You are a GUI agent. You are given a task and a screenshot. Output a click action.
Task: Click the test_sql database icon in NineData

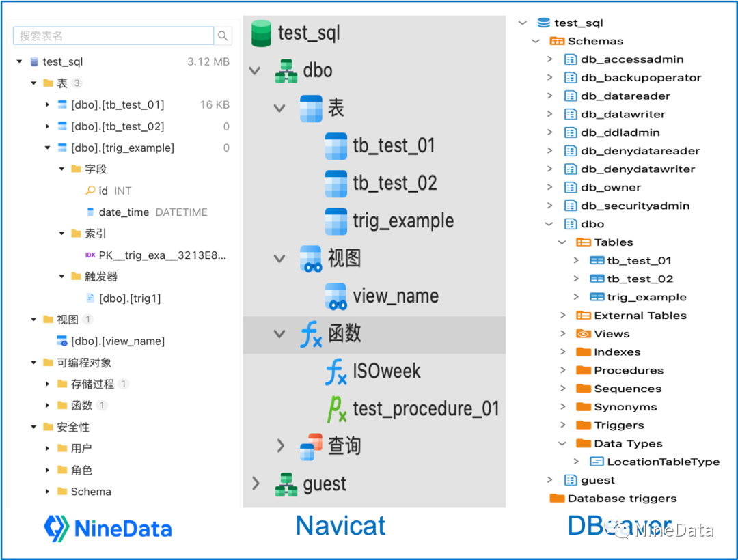(x=34, y=61)
